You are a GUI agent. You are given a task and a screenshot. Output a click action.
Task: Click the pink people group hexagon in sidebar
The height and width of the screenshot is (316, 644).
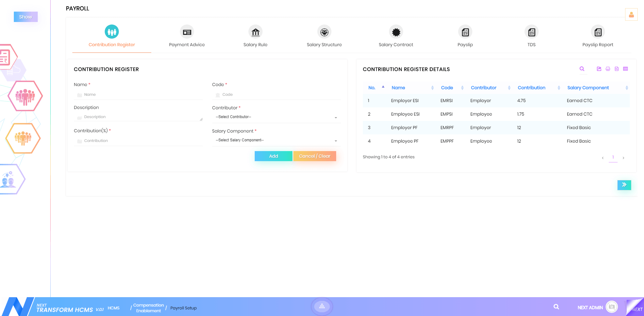click(25, 96)
